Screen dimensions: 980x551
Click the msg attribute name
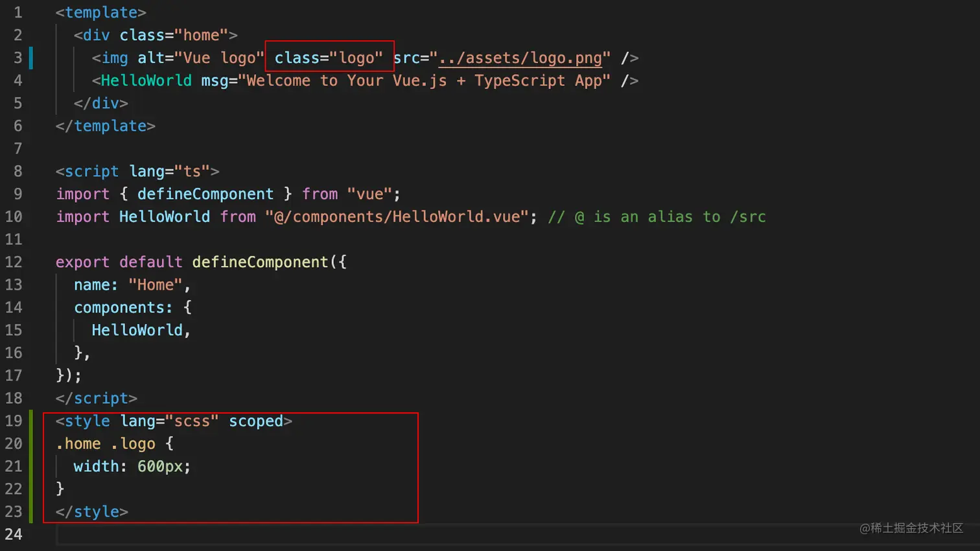coord(215,80)
